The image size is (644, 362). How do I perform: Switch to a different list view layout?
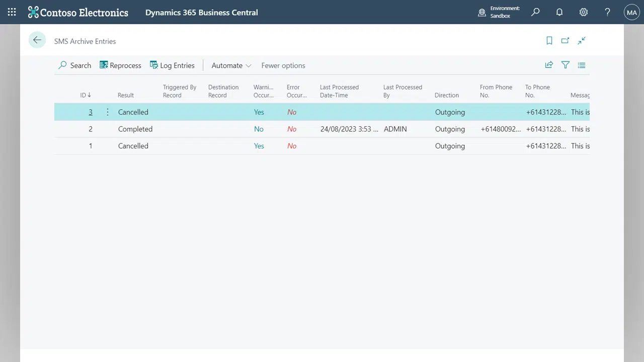(582, 65)
